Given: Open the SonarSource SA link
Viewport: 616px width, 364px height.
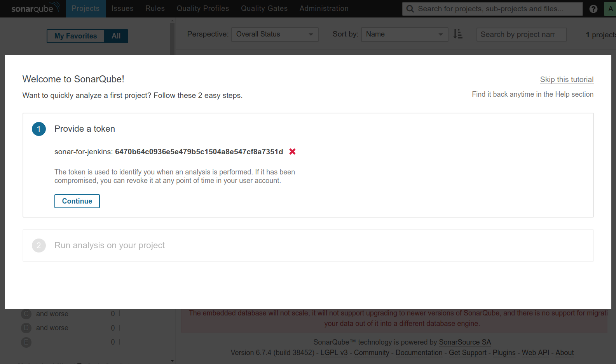Looking at the screenshot, I should (x=465, y=342).
